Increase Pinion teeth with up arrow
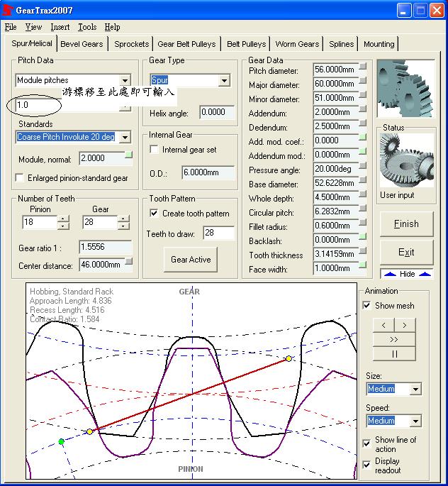 coord(63,219)
